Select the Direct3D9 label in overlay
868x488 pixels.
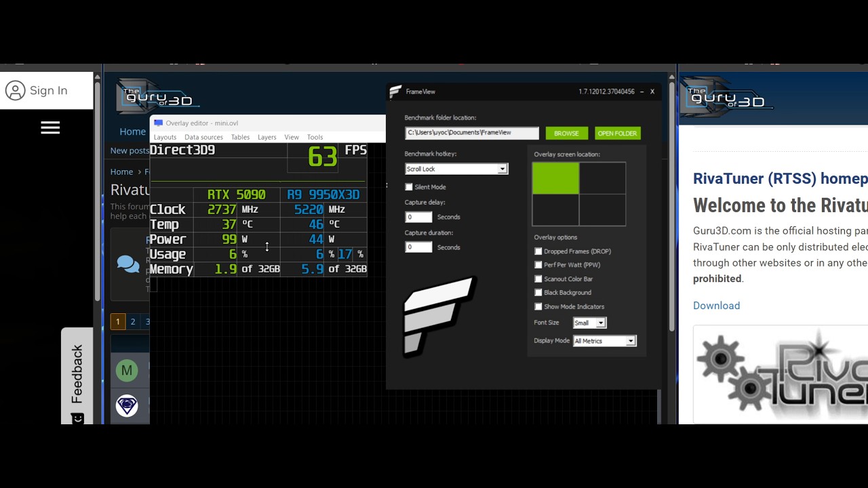coord(182,150)
